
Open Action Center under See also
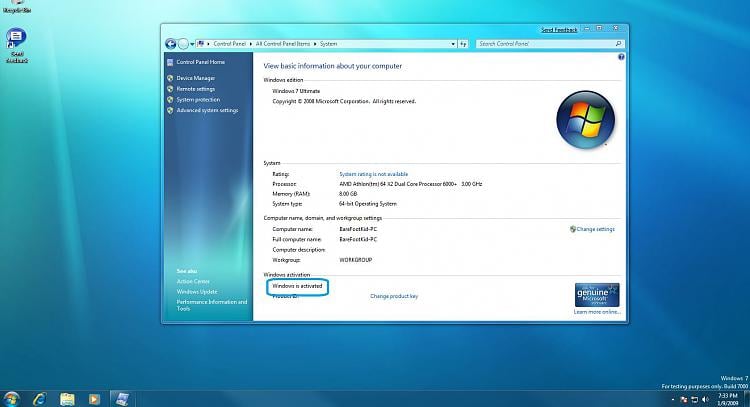193,281
